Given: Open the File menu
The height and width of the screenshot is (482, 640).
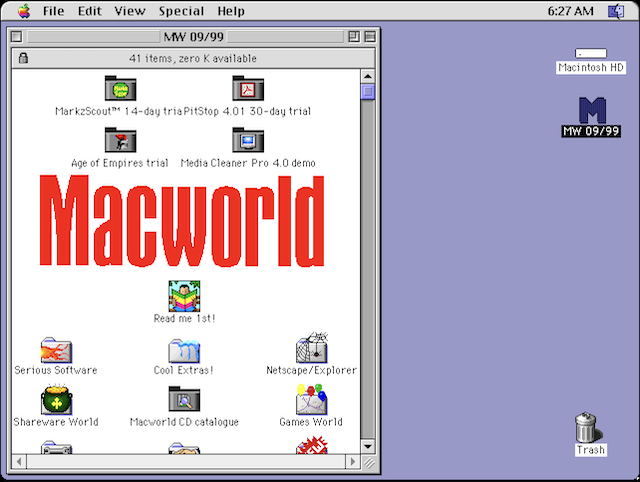Looking at the screenshot, I should pos(53,11).
